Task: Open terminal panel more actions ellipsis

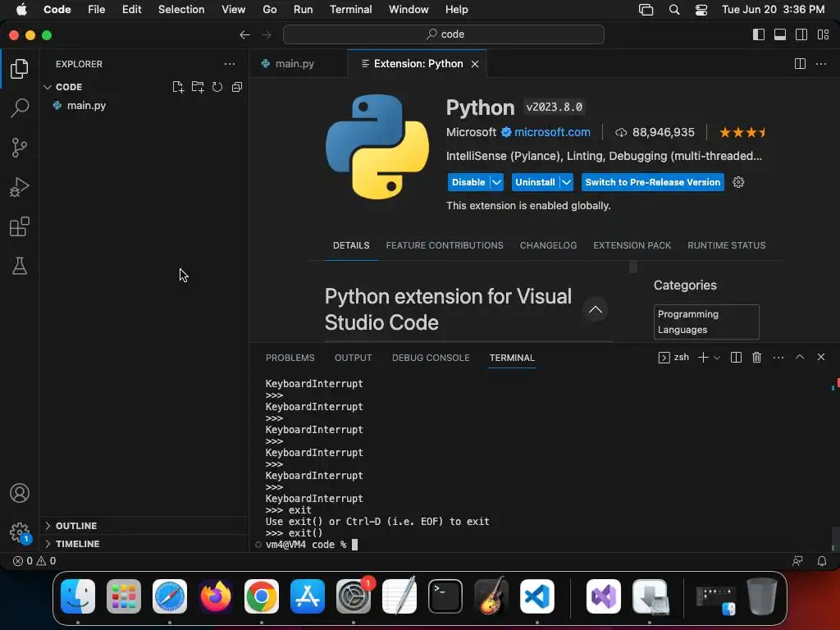Action: [778, 358]
